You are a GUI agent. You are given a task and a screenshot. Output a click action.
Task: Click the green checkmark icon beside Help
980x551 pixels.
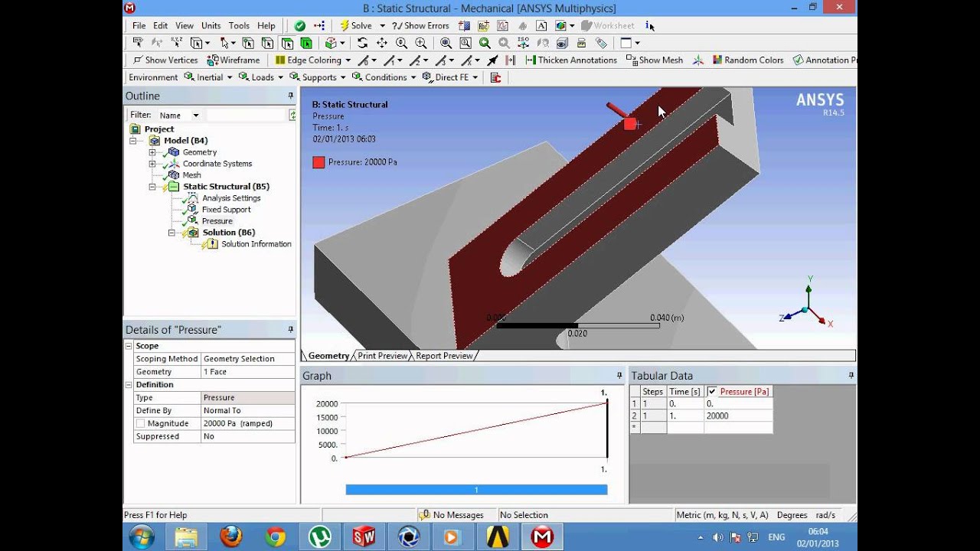300,25
